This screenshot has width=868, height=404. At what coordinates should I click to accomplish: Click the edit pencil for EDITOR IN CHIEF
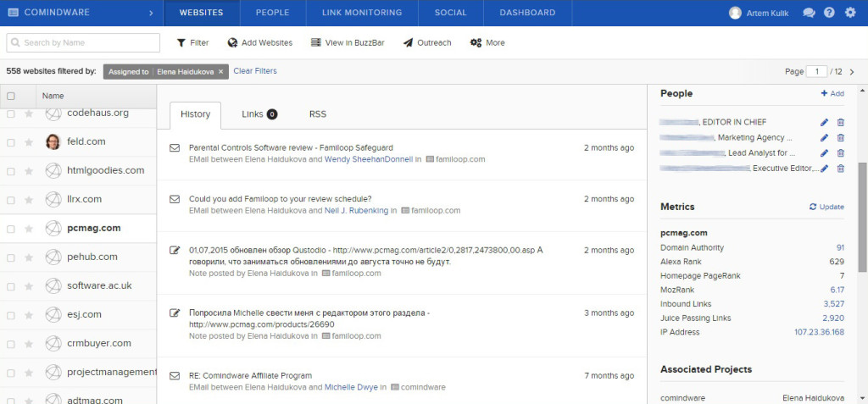click(824, 122)
